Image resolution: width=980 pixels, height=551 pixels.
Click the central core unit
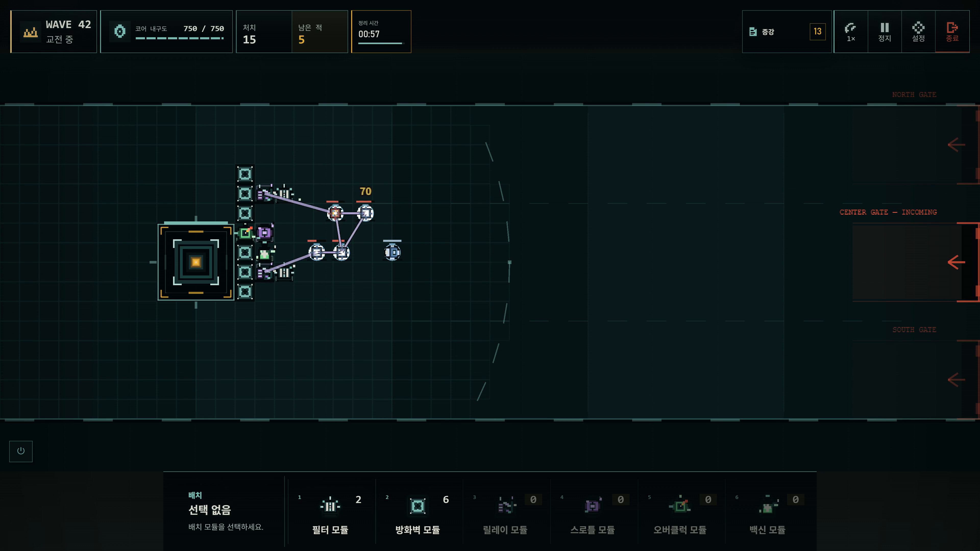click(196, 262)
